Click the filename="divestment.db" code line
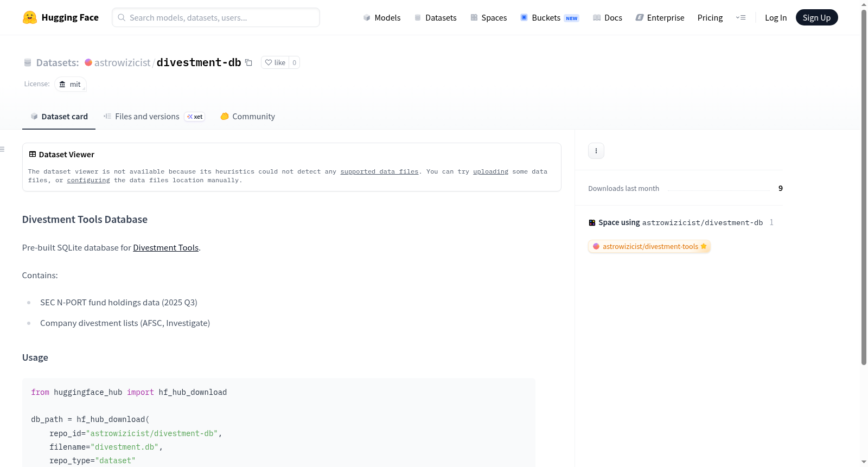The width and height of the screenshot is (868, 467). (106, 447)
